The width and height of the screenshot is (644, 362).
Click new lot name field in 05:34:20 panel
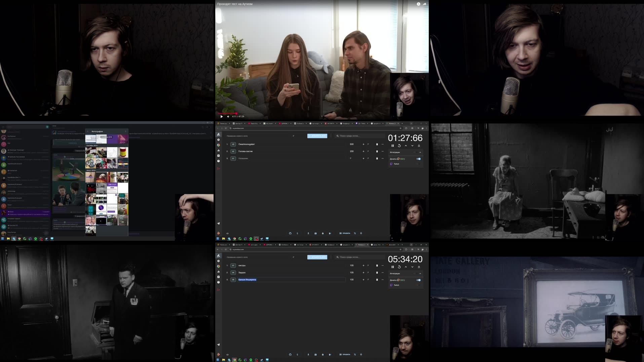259,257
